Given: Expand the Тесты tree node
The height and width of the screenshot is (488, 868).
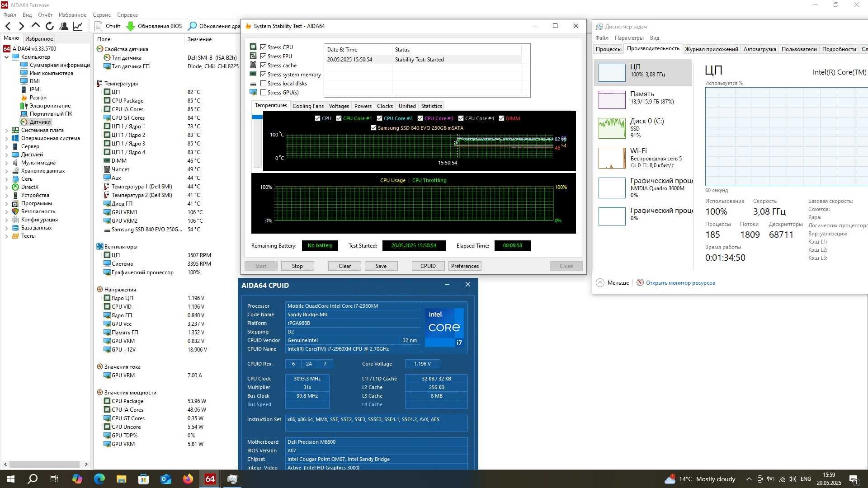Looking at the screenshot, I should coord(7,236).
